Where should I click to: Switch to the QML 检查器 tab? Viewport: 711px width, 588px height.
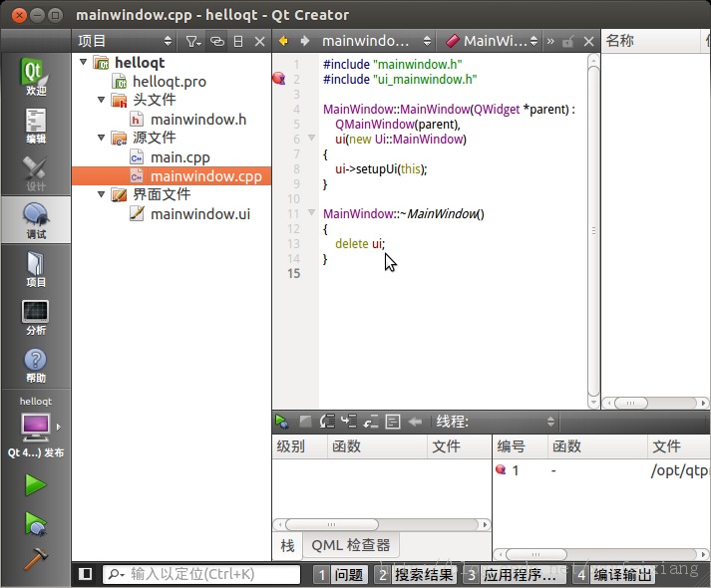tap(351, 545)
